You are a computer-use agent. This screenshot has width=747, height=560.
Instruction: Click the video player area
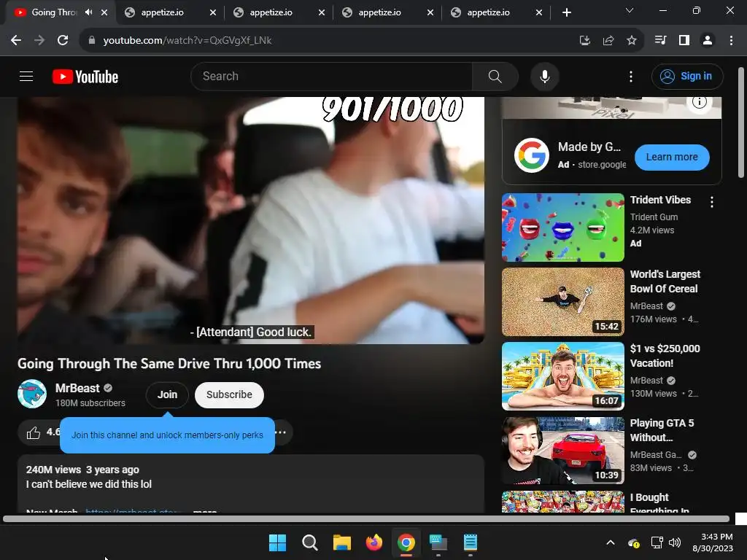click(251, 220)
